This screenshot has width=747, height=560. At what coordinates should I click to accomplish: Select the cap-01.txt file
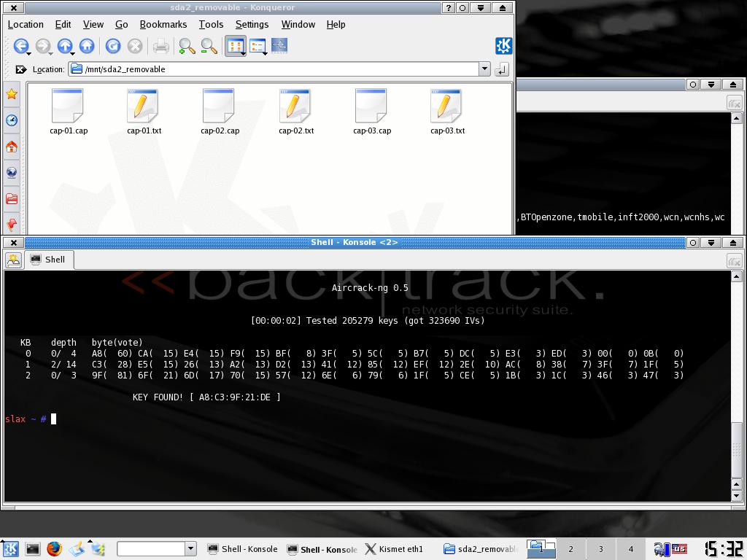tap(144, 112)
